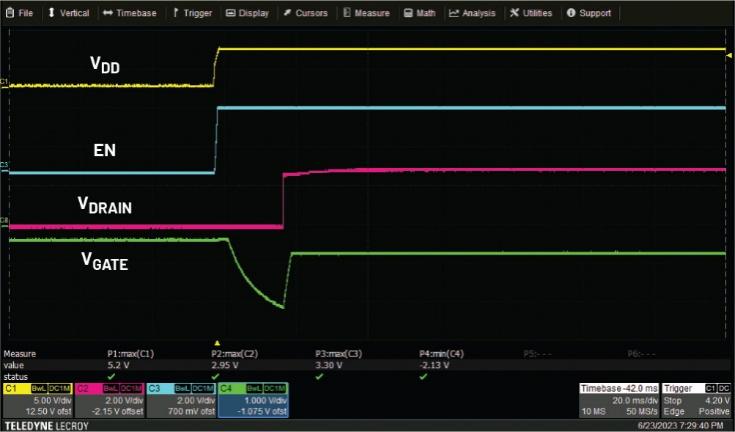Click the Trigger menu icon

click(x=177, y=13)
